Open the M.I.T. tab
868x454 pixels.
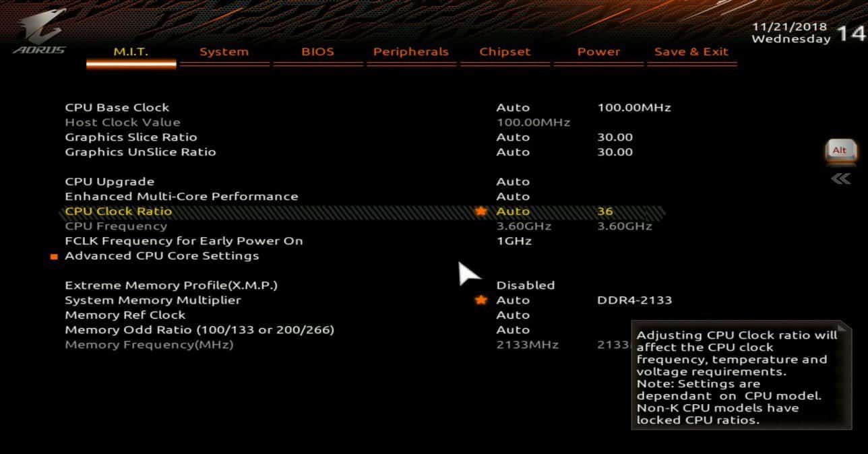click(x=131, y=52)
